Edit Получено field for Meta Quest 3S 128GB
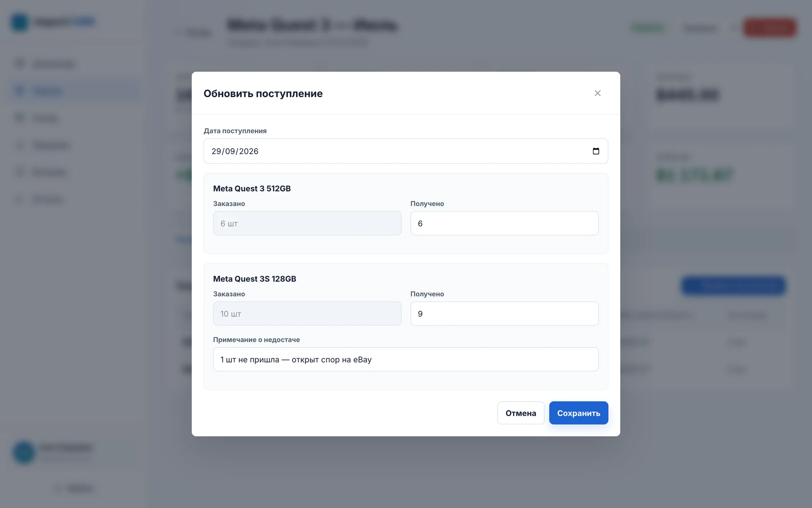Image resolution: width=812 pixels, height=508 pixels. pos(504,314)
